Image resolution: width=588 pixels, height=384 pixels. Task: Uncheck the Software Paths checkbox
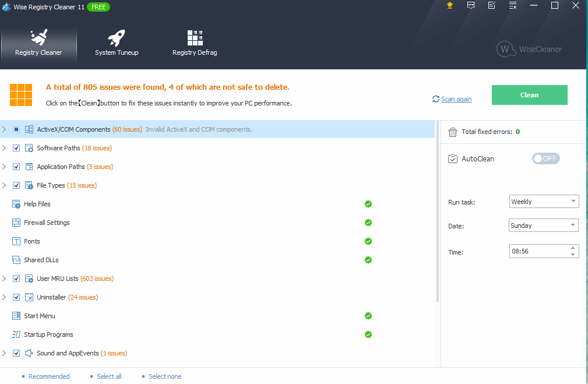16,148
